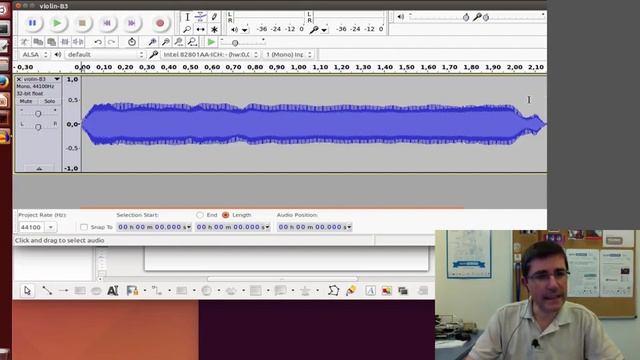
Task: Click the Audio Position time field
Action: click(314, 227)
